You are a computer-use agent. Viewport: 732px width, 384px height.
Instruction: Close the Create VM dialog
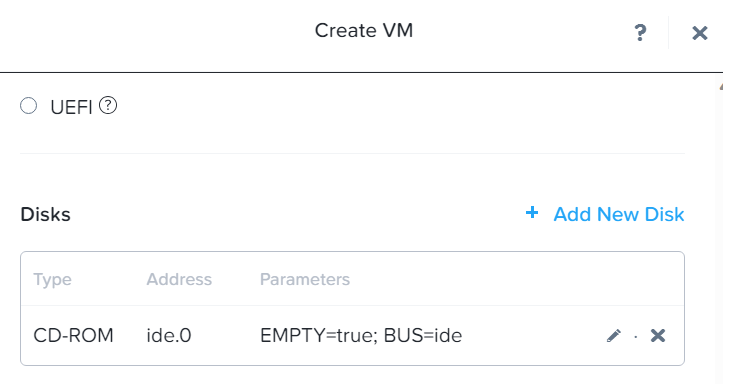coord(699,33)
